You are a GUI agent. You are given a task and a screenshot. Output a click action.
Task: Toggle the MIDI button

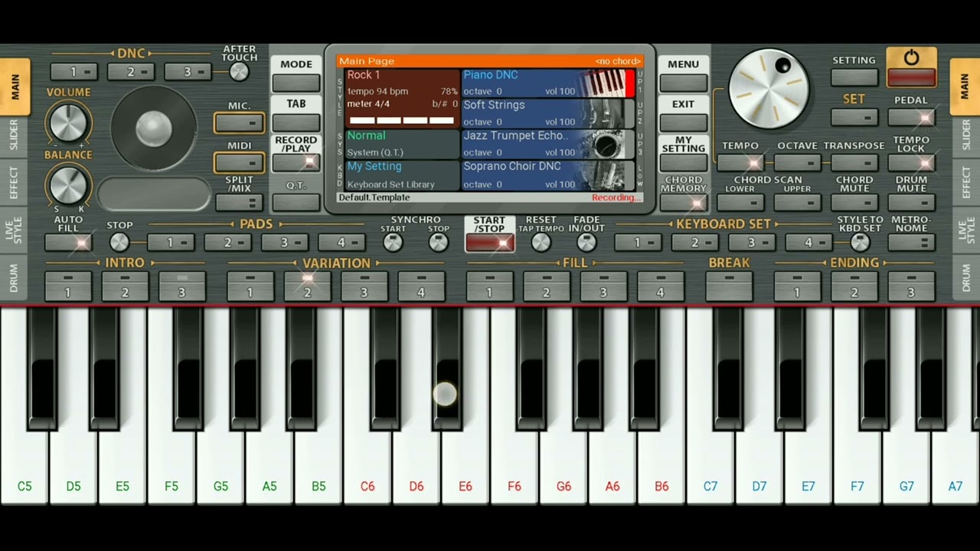click(x=240, y=162)
